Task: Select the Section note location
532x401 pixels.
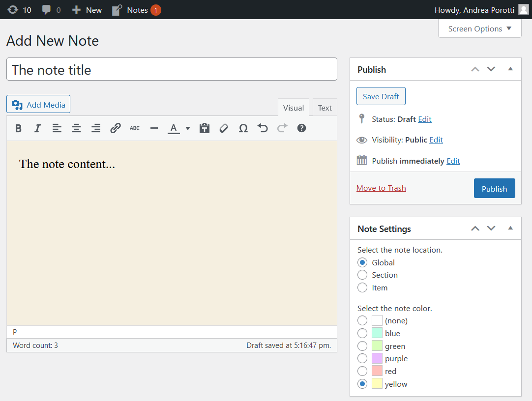Action: [362, 275]
